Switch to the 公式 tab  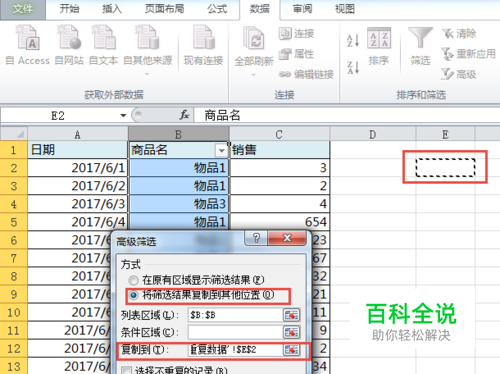tap(217, 9)
